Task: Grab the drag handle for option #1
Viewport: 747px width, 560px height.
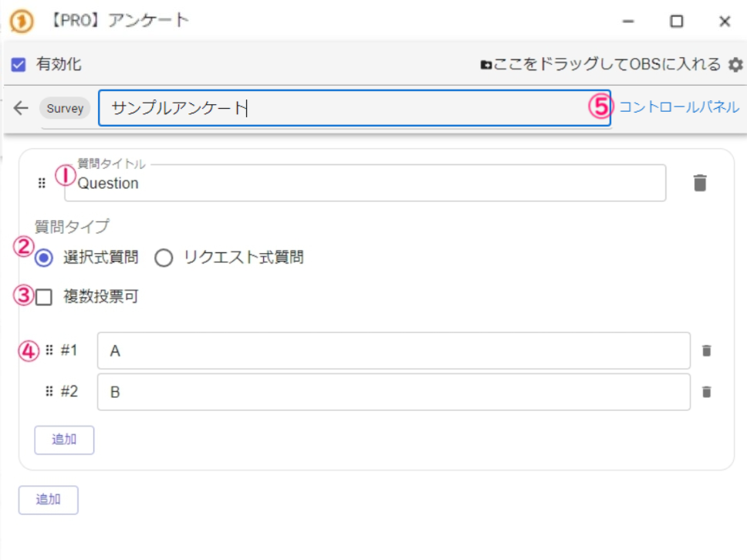Action: click(x=49, y=350)
